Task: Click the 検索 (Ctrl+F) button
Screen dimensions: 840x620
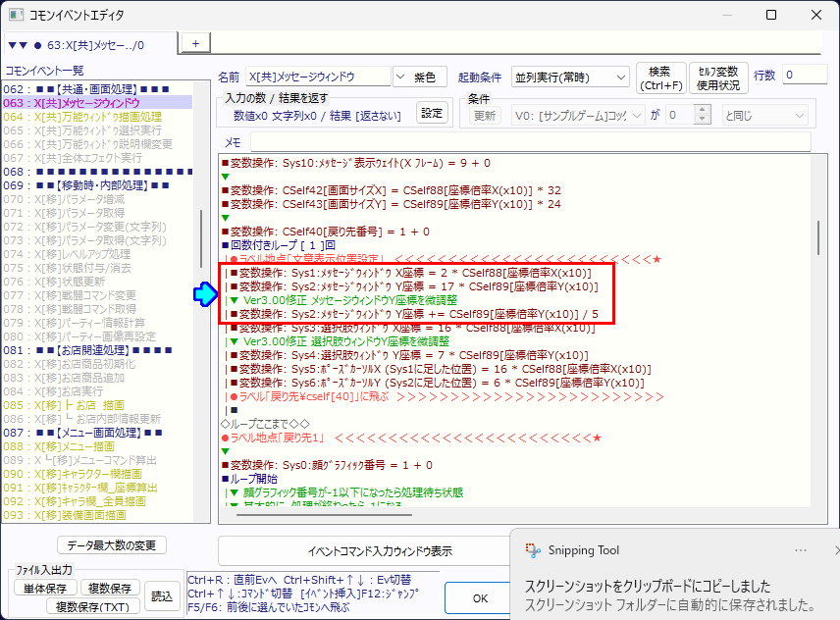Action: (660, 77)
